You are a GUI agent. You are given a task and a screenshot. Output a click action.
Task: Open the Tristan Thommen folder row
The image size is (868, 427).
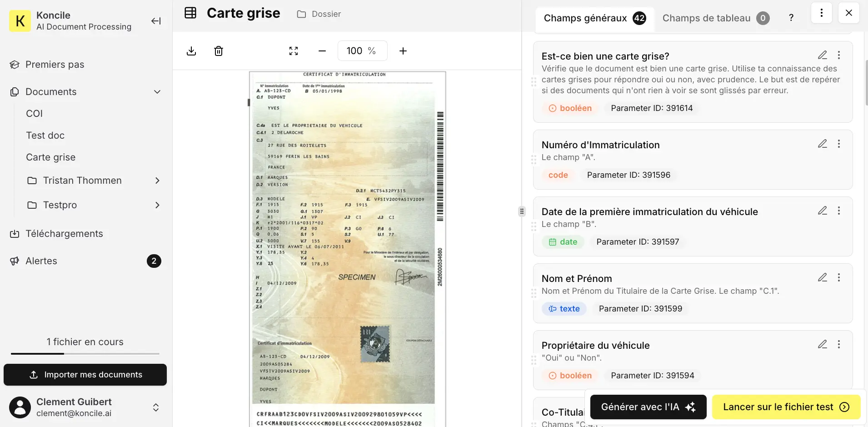94,181
